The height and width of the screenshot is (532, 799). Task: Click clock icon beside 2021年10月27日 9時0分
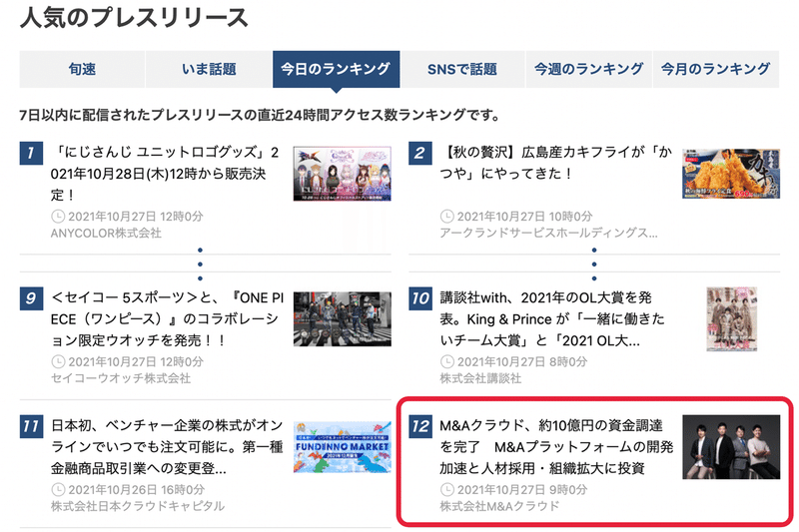tap(446, 490)
